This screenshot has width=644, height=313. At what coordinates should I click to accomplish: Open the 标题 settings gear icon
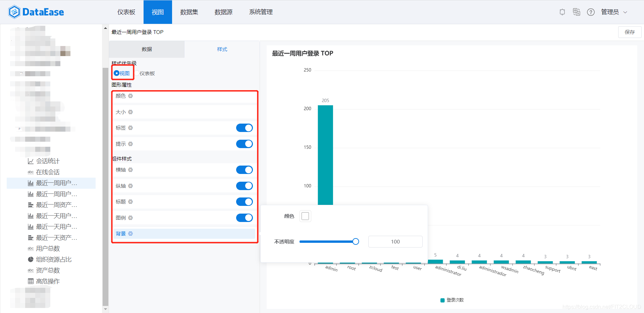(x=130, y=202)
